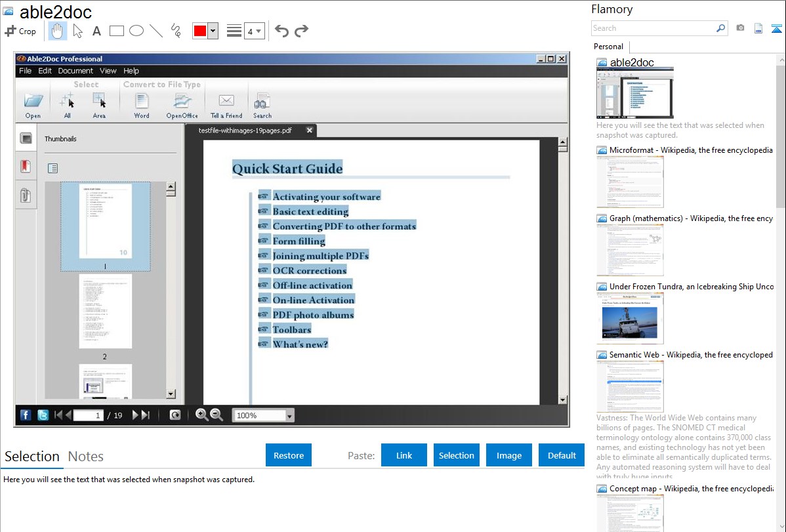Undo the last annotation

point(281,31)
